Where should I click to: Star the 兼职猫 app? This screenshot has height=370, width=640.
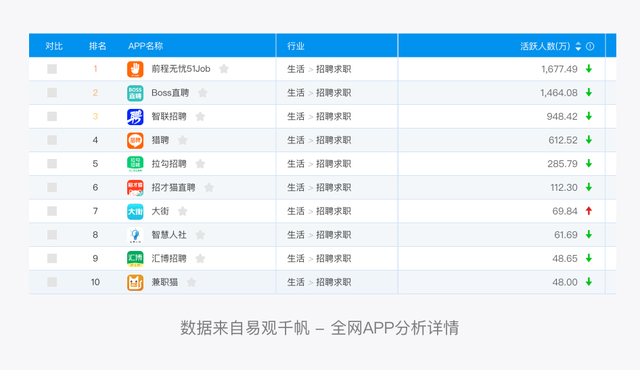pyautogui.click(x=191, y=282)
